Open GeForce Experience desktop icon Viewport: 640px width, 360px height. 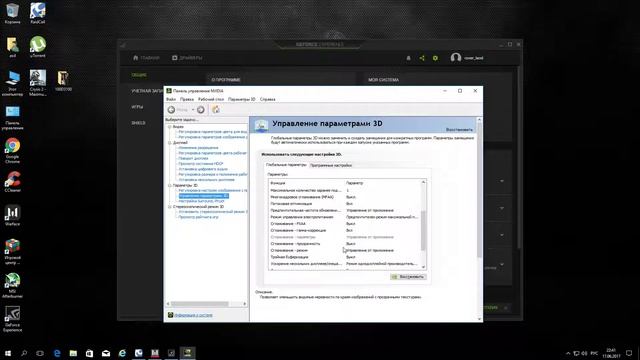click(x=12, y=319)
